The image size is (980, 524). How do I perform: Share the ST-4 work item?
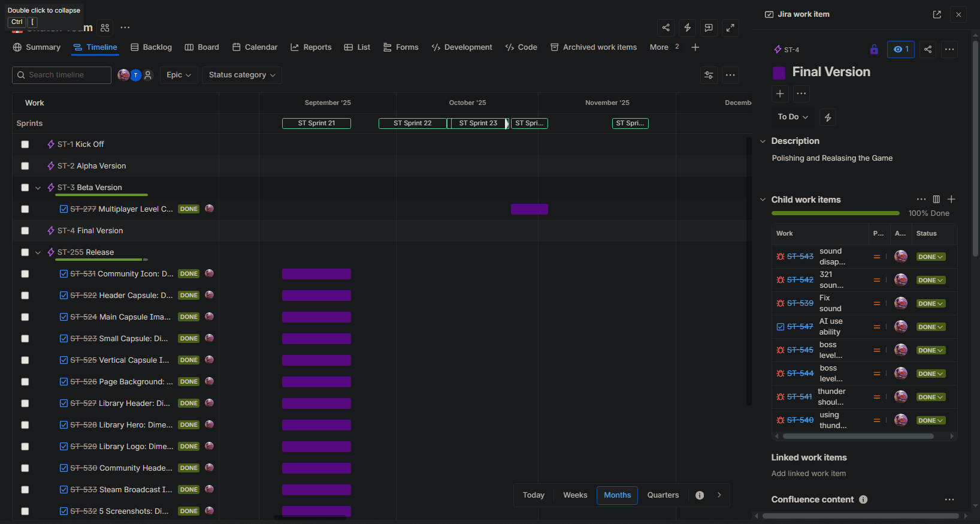click(928, 49)
